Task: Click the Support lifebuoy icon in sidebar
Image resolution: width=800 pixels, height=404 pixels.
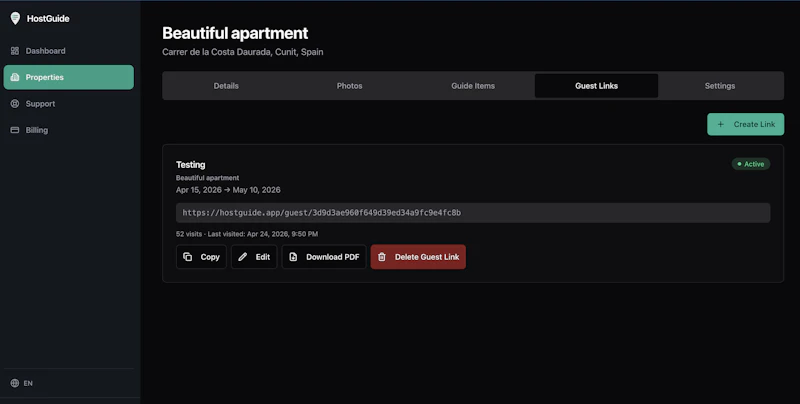Action: click(x=15, y=104)
